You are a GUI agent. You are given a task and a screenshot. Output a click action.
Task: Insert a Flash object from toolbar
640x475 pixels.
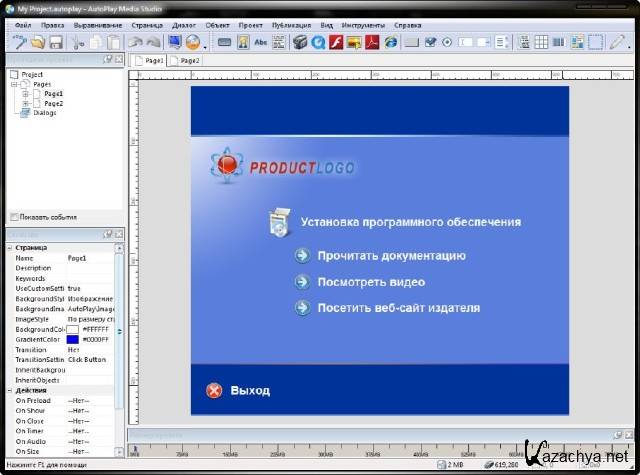pos(337,42)
